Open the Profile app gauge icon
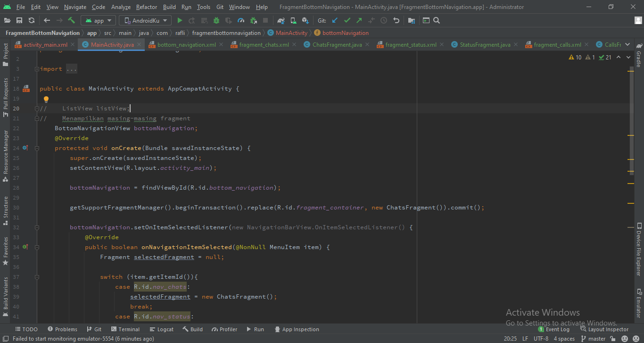The width and height of the screenshot is (644, 343). [241, 20]
